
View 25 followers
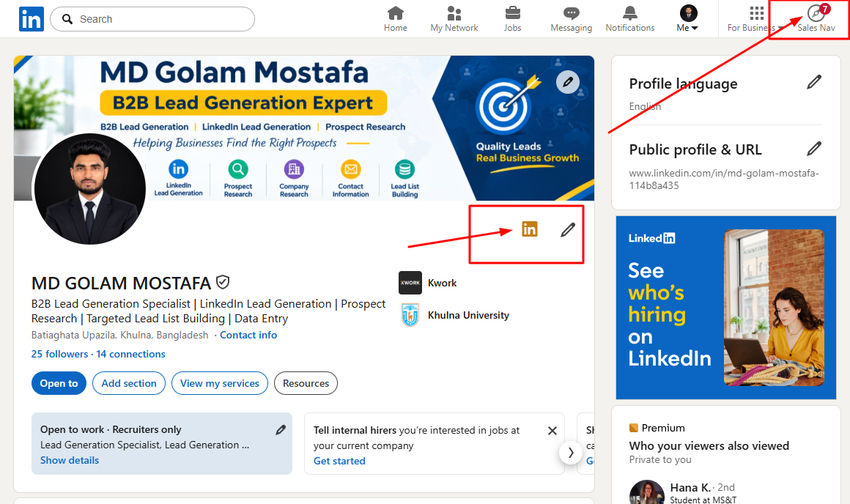(59, 354)
